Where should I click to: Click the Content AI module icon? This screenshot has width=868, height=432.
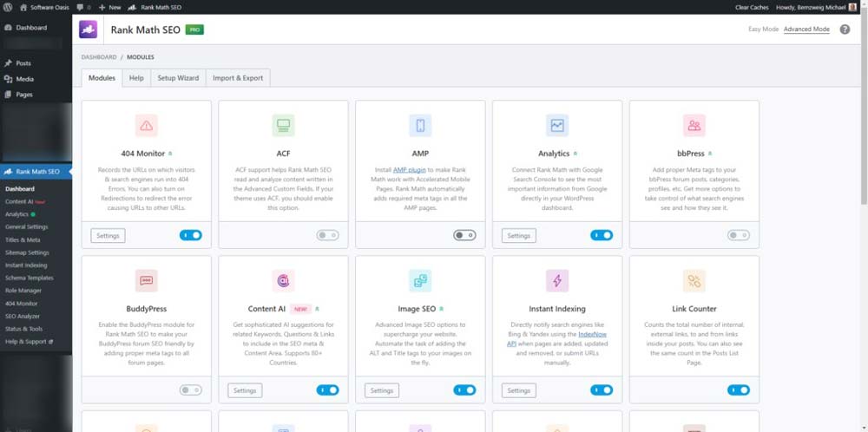284,280
